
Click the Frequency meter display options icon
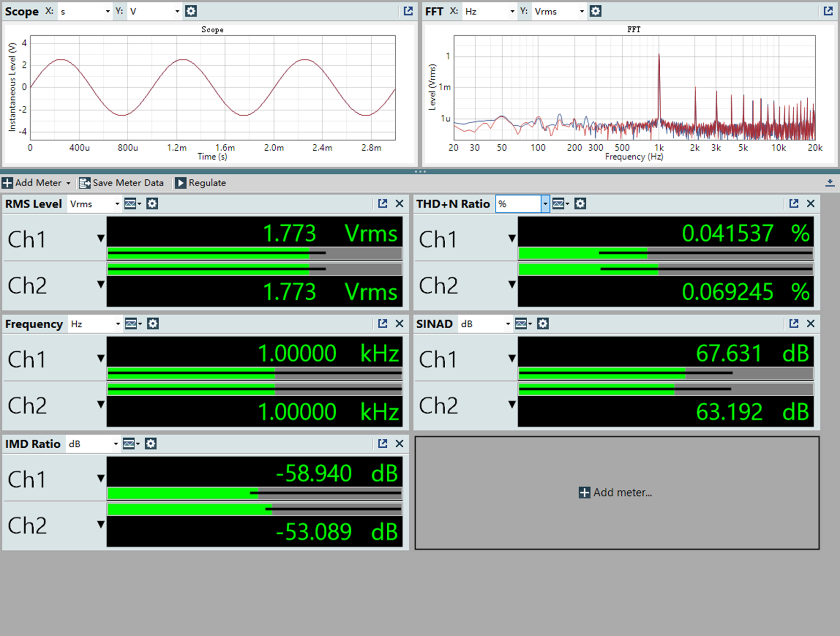pos(133,324)
